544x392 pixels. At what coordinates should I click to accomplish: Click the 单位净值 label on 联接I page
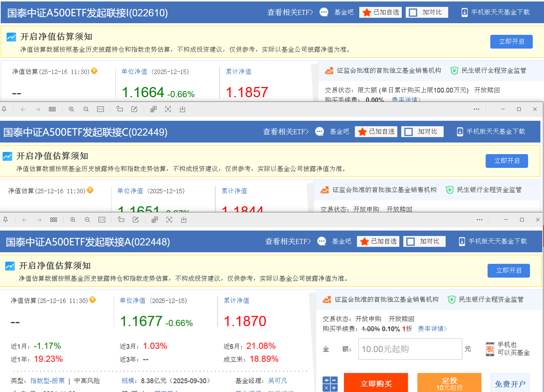point(134,72)
